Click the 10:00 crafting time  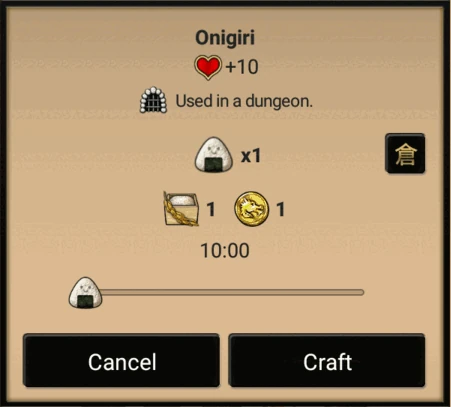tap(225, 250)
